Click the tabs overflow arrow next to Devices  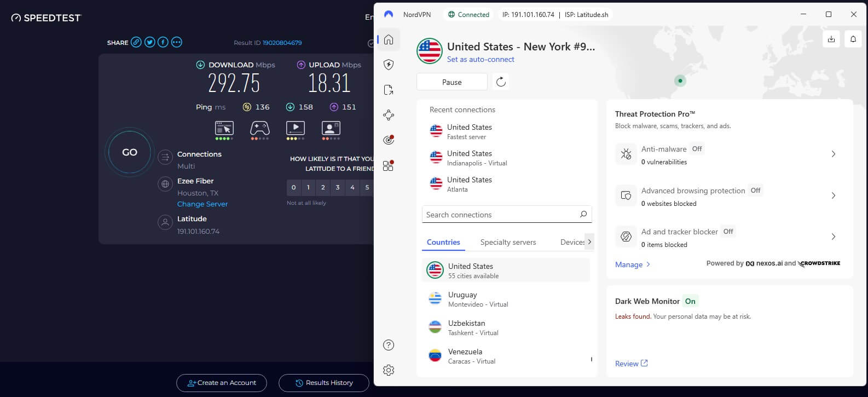point(589,242)
